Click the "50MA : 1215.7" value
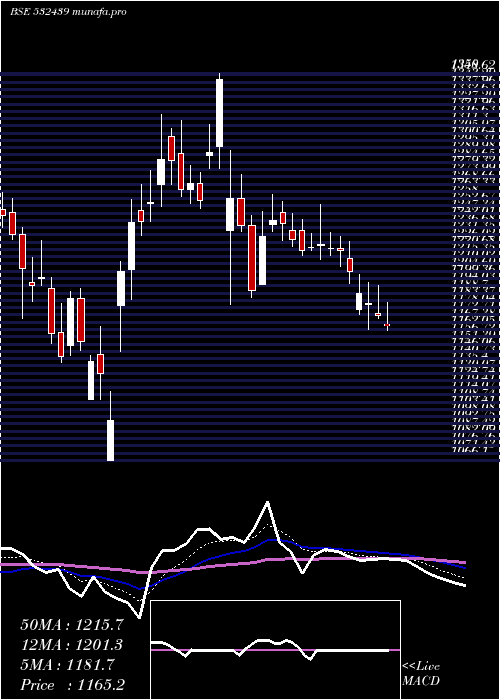 click(72, 625)
